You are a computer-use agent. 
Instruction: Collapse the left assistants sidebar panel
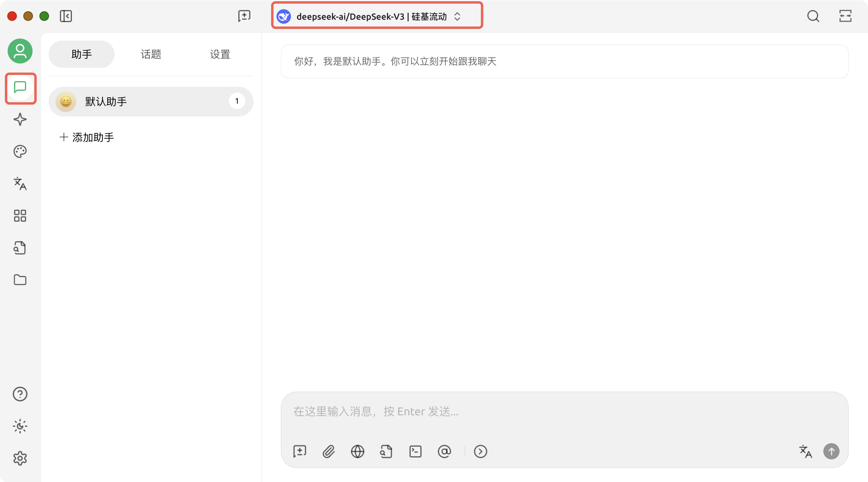66,16
